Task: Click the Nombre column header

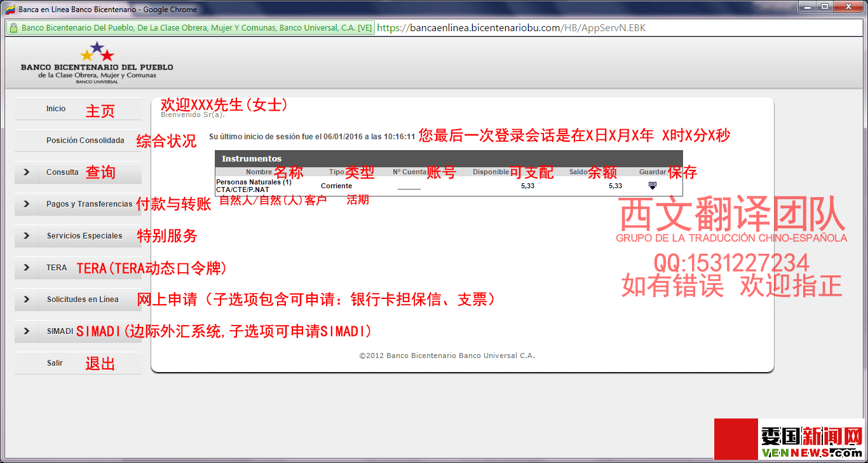Action: 259,172
